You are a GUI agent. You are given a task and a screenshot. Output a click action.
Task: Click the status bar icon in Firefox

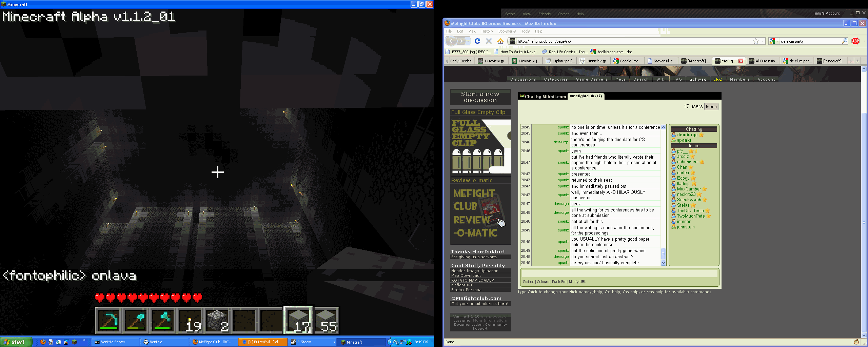[x=856, y=342]
